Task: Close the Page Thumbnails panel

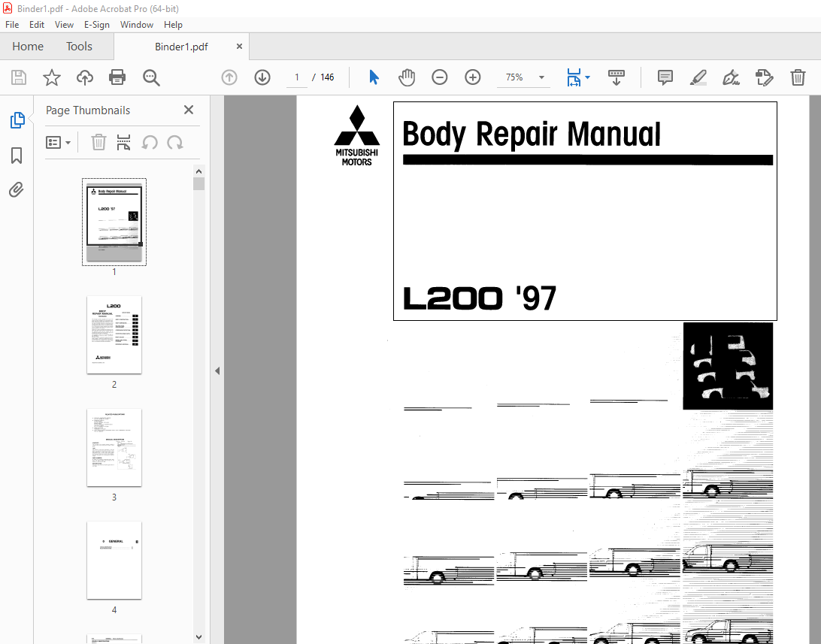Action: (x=189, y=110)
